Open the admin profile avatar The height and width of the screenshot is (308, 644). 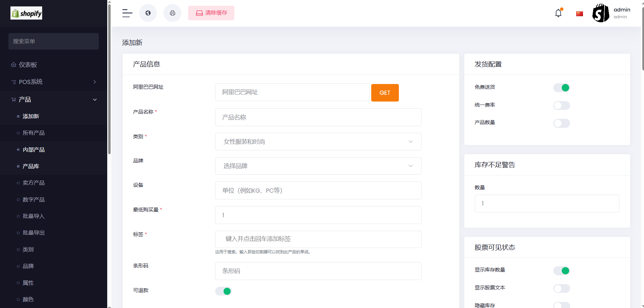(x=601, y=13)
